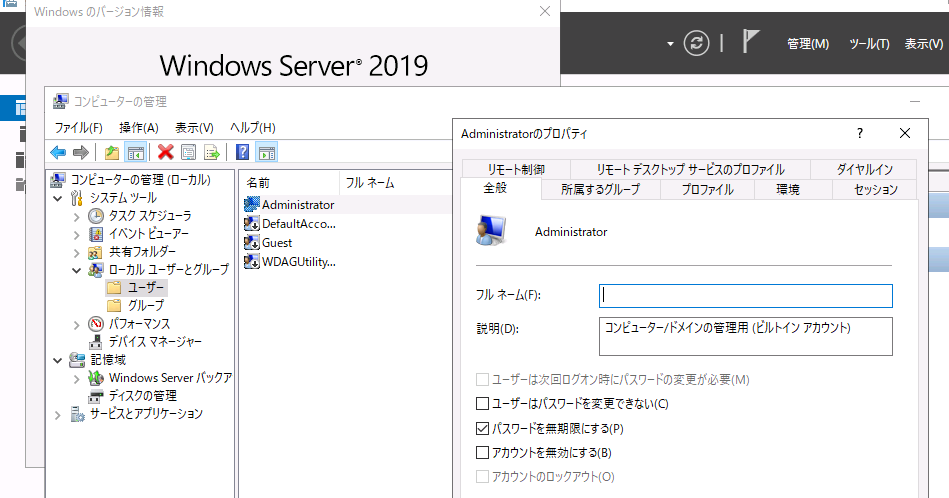Click in the 説明(D) description field
The width and height of the screenshot is (949, 498).
[746, 336]
